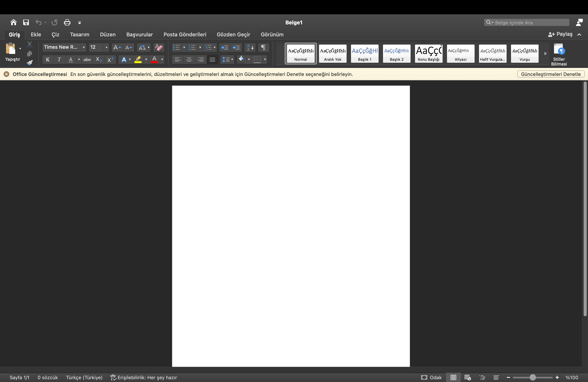
Task: Click the zoom slider handle
Action: (533, 377)
